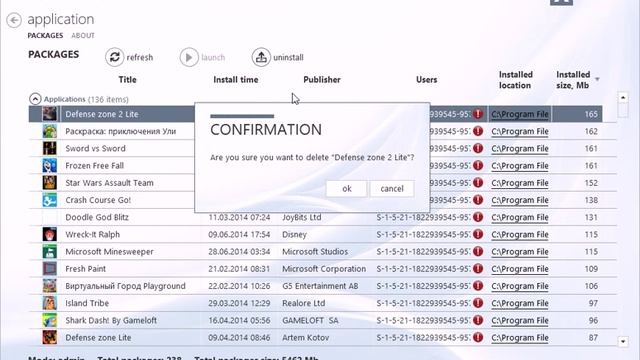
Task: Click the Виртуальный Город Playground icon
Action: coord(50,286)
